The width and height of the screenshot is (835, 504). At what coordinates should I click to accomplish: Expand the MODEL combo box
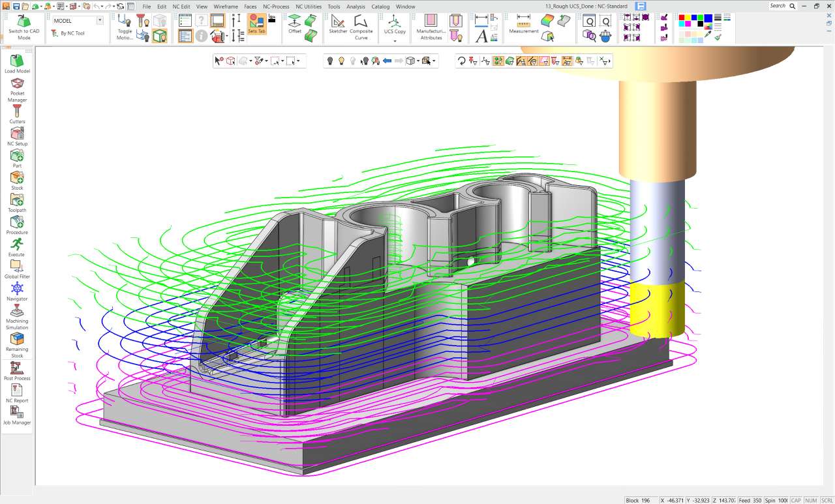(99, 21)
